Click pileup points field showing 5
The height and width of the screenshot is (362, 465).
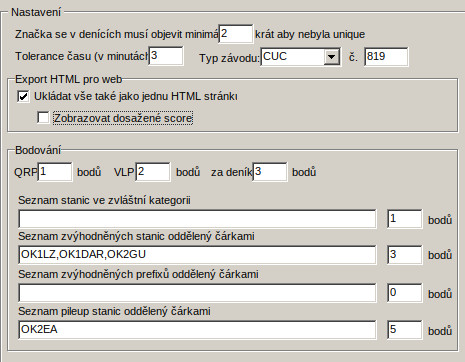tap(405, 330)
